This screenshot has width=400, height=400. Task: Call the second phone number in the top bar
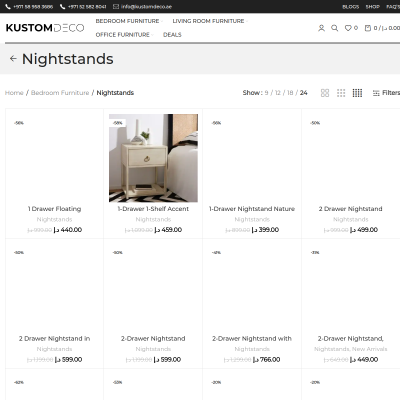point(83,7)
